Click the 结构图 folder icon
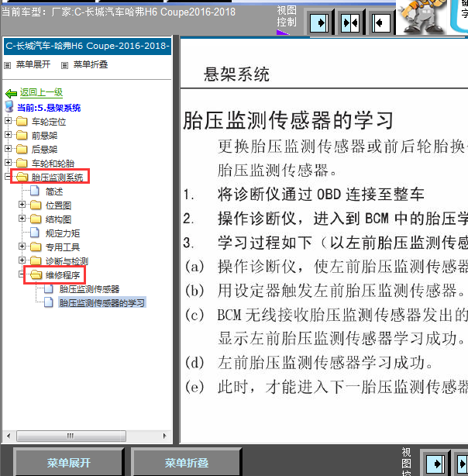Screen dimensions: 468x476 (x=36, y=219)
